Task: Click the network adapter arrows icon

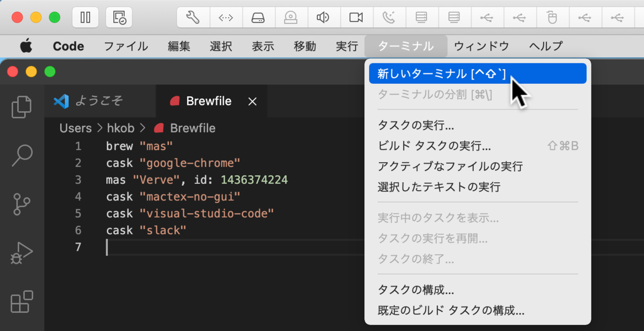Action: point(226,18)
